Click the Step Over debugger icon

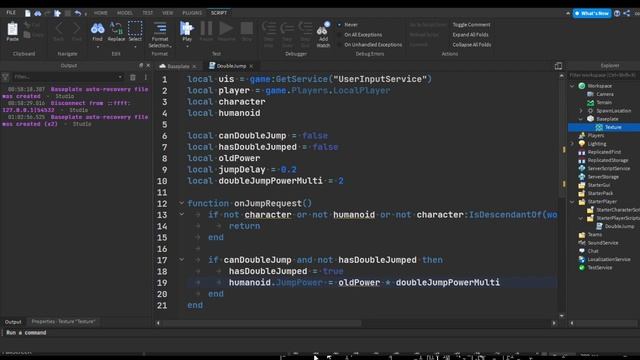287,29
